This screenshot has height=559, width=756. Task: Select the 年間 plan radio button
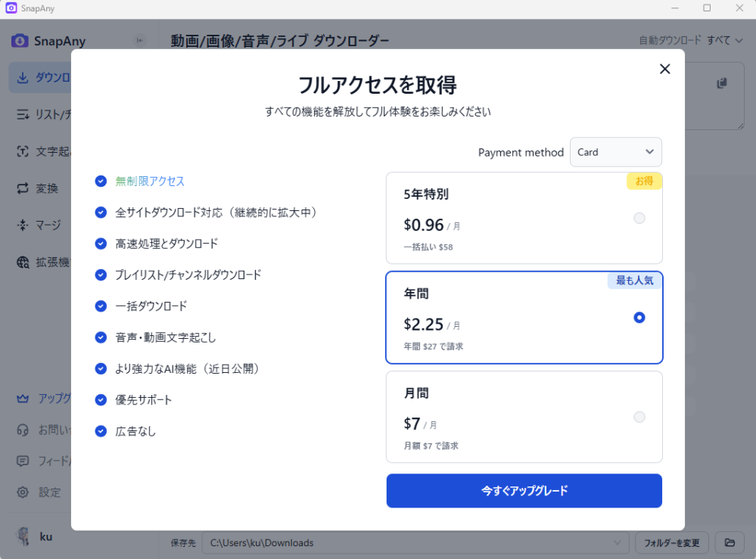pos(639,318)
